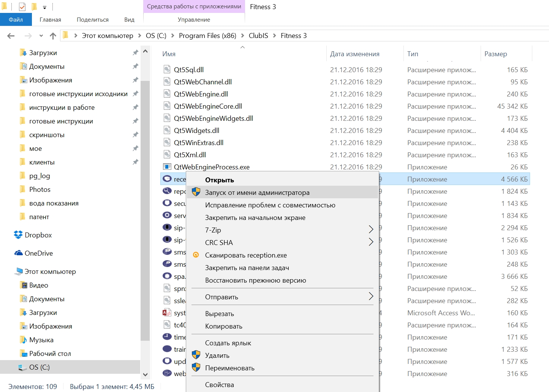
Task: Expand the Отправить submenu
Action: (282, 297)
